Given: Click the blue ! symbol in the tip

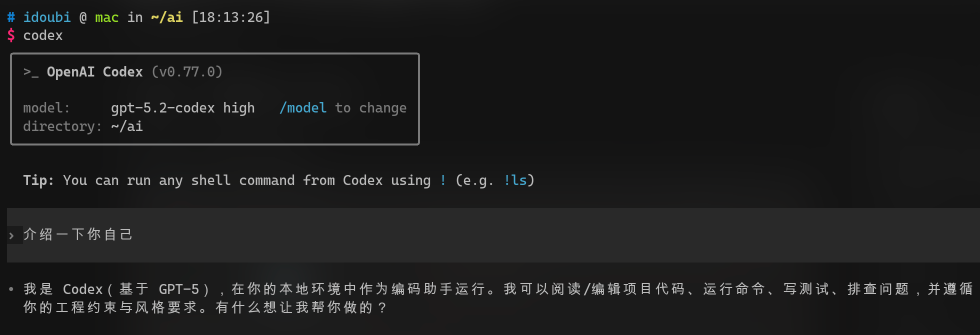Looking at the screenshot, I should 443,180.
